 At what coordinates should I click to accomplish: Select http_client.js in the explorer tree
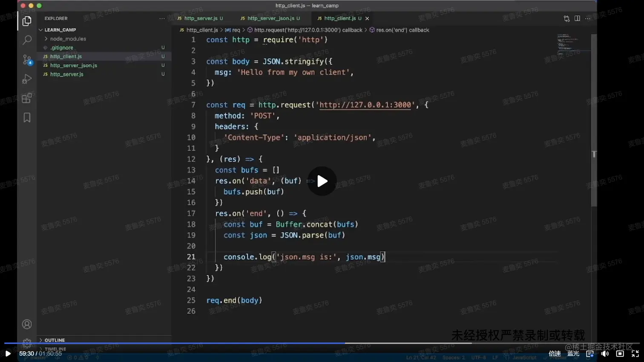point(104,57)
